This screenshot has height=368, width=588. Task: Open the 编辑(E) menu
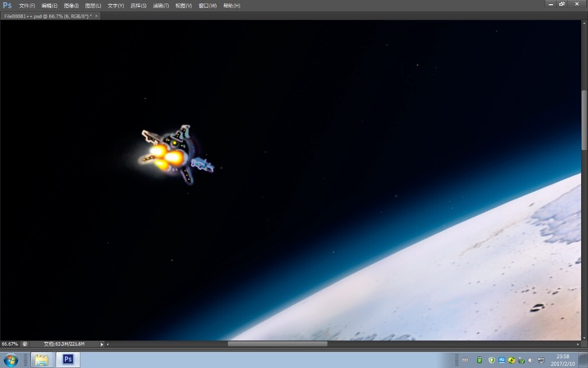(49, 6)
